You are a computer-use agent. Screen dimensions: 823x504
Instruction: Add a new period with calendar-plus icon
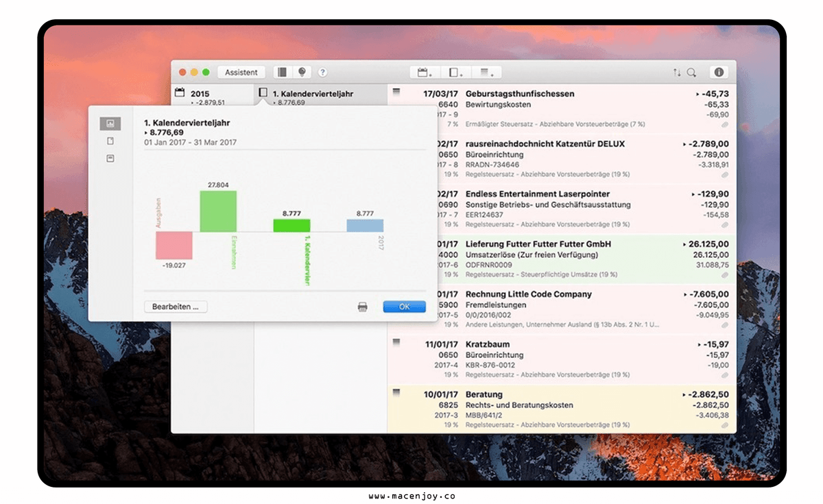click(x=425, y=72)
